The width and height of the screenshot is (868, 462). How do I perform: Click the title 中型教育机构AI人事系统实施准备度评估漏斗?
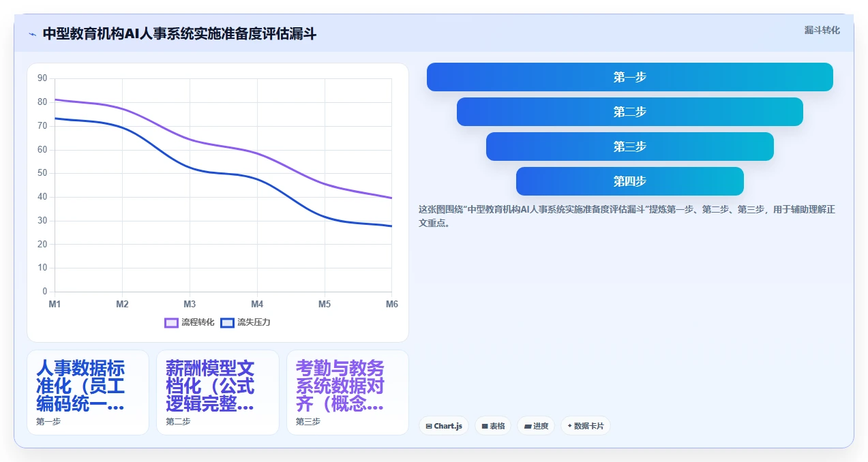pos(179,34)
